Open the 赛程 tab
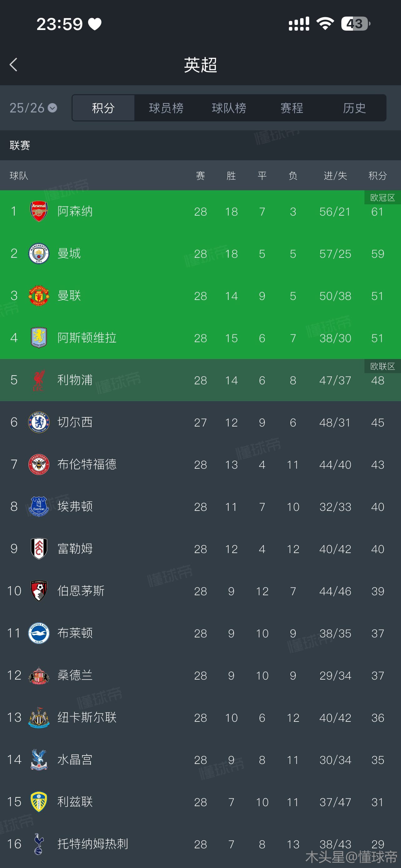The width and height of the screenshot is (401, 868). (292, 108)
